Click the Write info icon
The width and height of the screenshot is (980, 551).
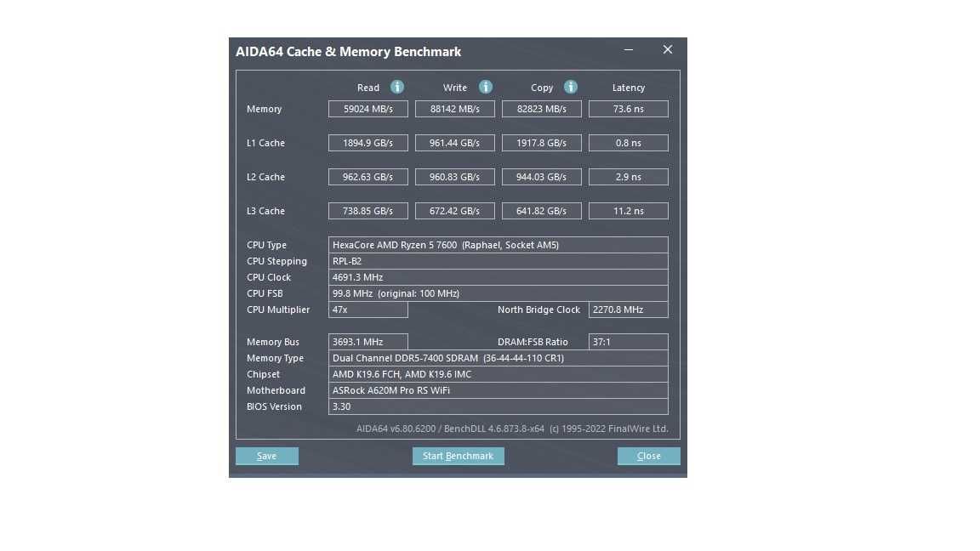[486, 87]
